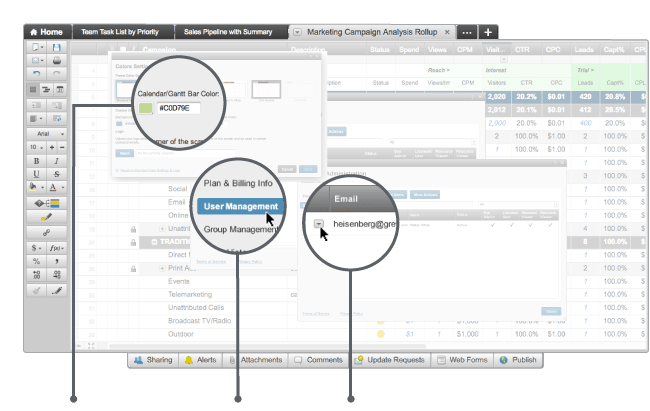Click the Calendar/Gantt bar color swatch
650x411 pixels.
146,108
